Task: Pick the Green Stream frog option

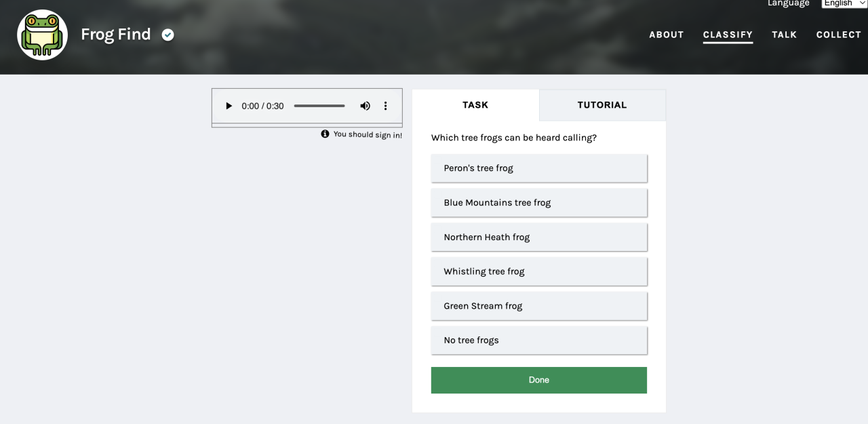Action: 538,306
